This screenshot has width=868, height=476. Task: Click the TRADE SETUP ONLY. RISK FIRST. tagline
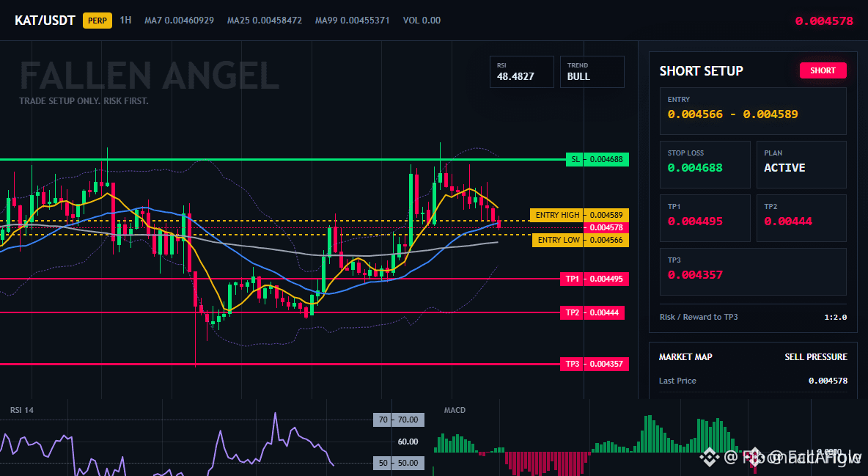(x=84, y=101)
